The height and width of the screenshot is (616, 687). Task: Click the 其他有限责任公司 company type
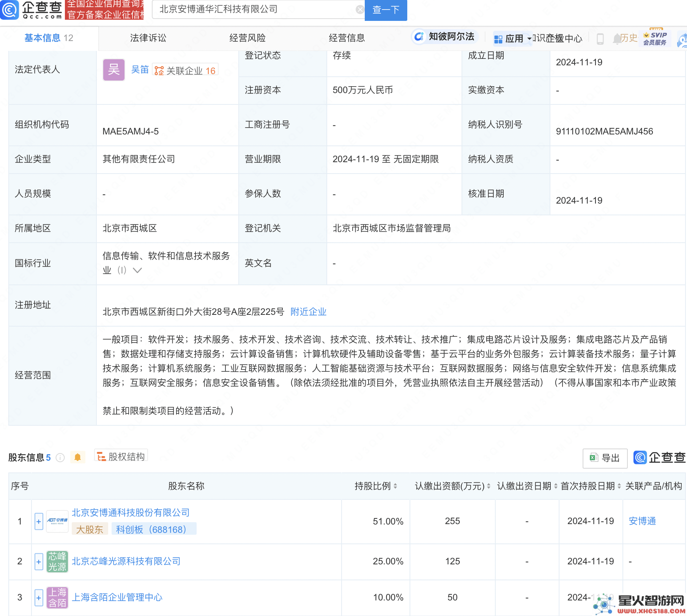tap(139, 159)
